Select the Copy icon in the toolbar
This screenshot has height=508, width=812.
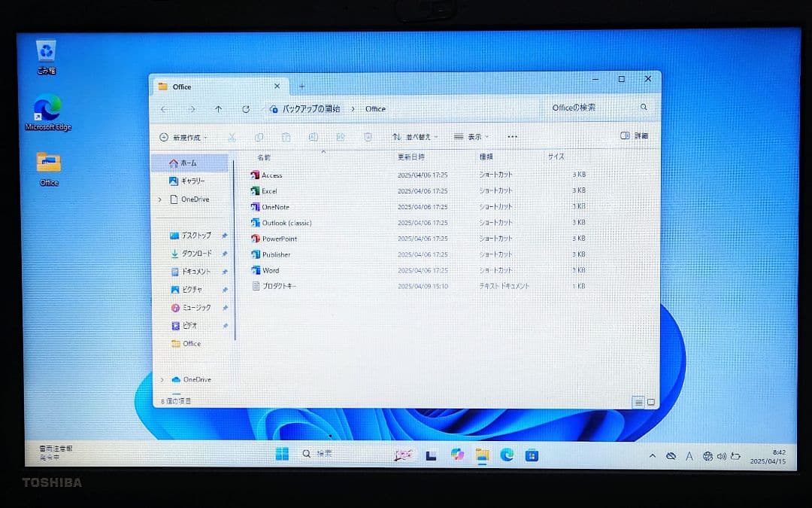259,137
